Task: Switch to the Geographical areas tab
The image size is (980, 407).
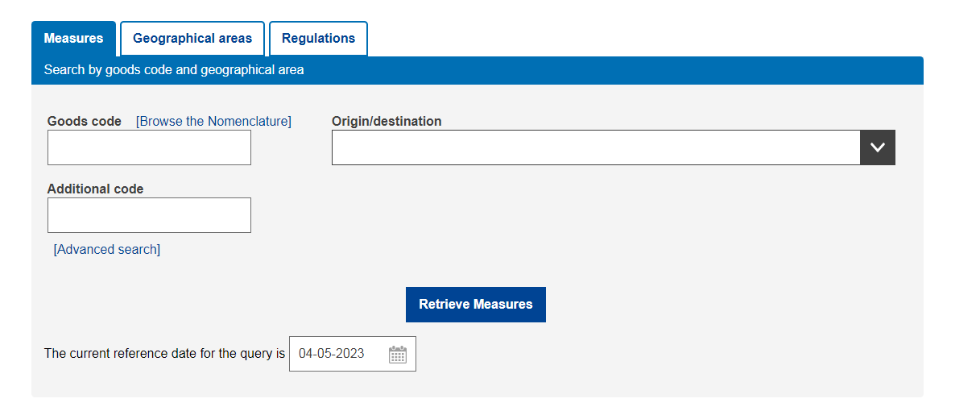Action: coord(192,39)
